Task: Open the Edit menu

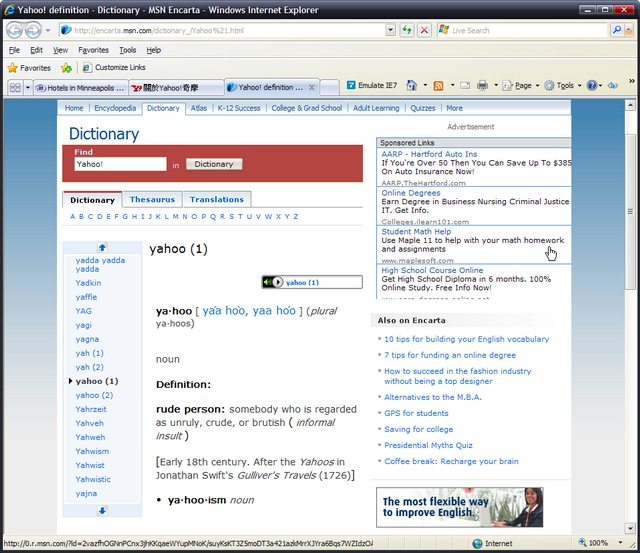Action: coord(36,50)
